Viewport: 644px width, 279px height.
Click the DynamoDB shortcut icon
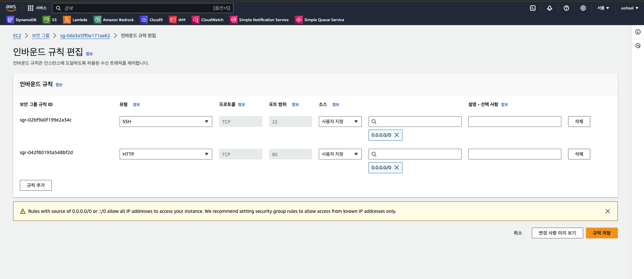tap(10, 20)
